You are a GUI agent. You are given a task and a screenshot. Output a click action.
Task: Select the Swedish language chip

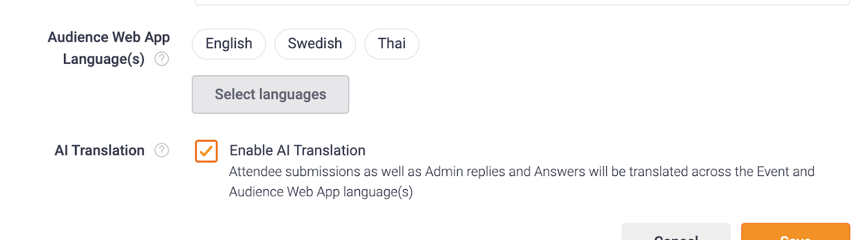(x=315, y=44)
